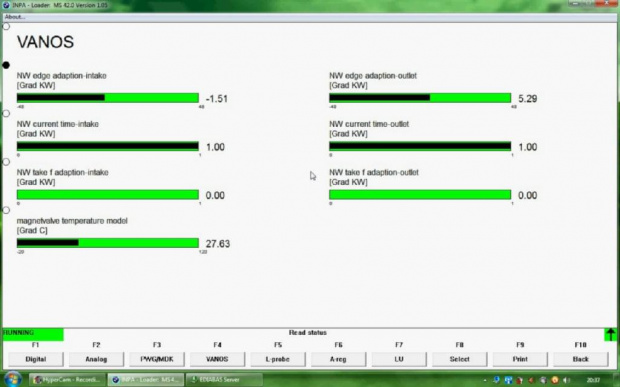Viewport: 620px width, 387px height.
Task: Click 'NW edge adaption-outlet' label
Action: click(x=373, y=76)
